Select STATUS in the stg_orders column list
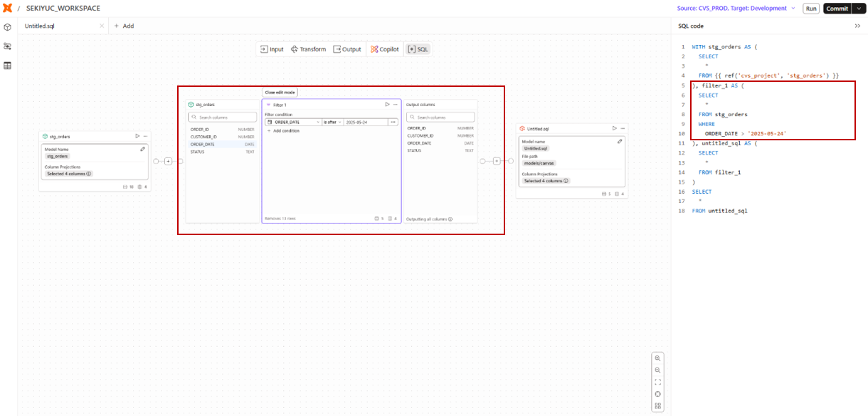The image size is (868, 416). 222,152
